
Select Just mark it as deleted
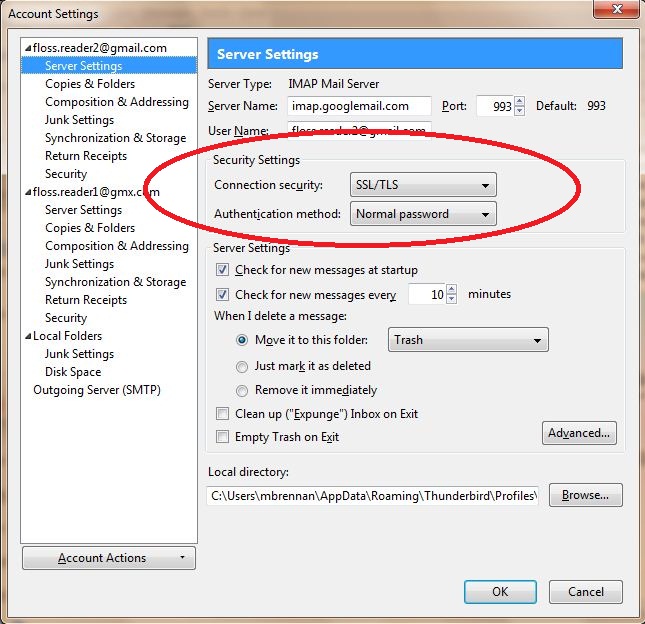(242, 366)
